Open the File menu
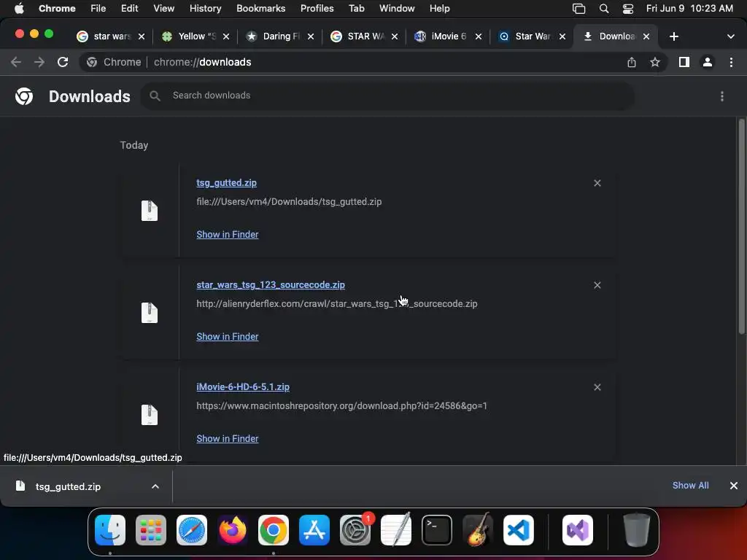Image resolution: width=747 pixels, height=560 pixels. pyautogui.click(x=98, y=9)
